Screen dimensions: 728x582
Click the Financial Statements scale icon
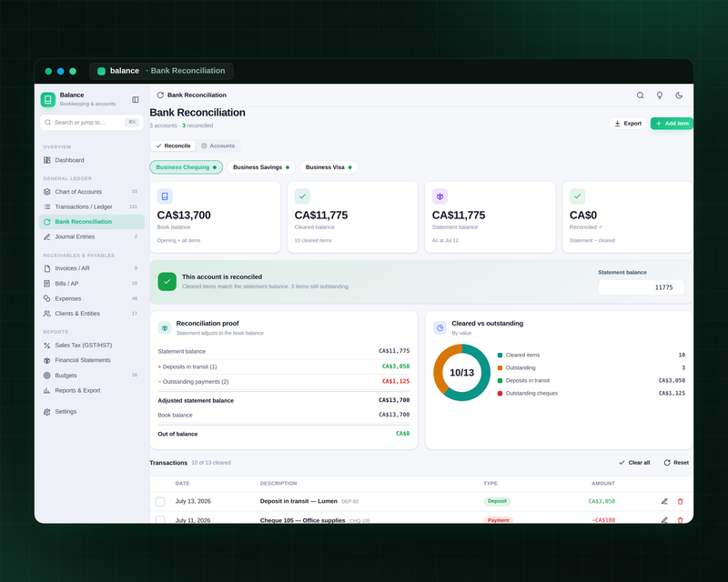(47, 360)
